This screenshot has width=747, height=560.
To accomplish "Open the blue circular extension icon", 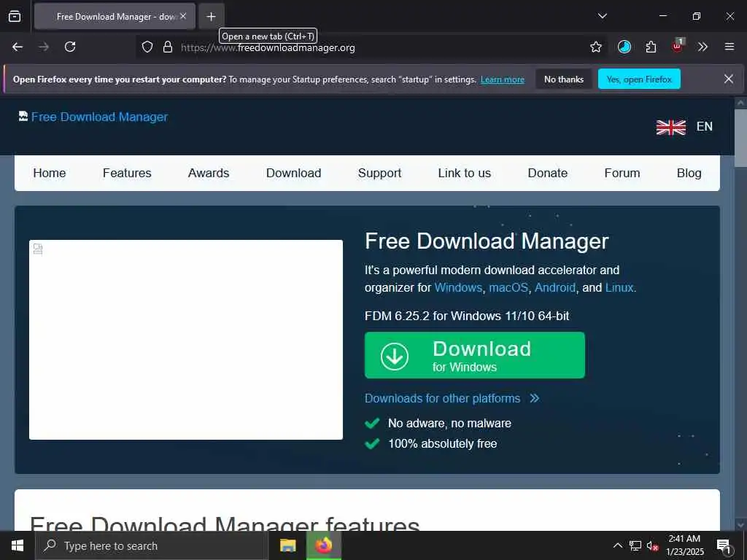I will point(624,47).
